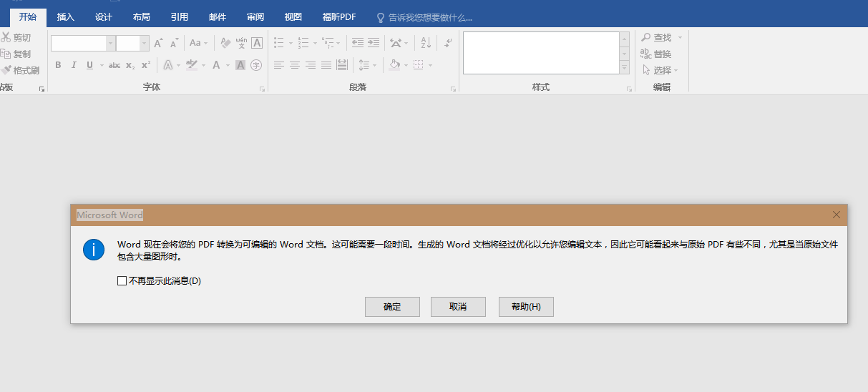The width and height of the screenshot is (868, 392).
Task: Click the enclosed character (字) icon
Action: (x=256, y=65)
